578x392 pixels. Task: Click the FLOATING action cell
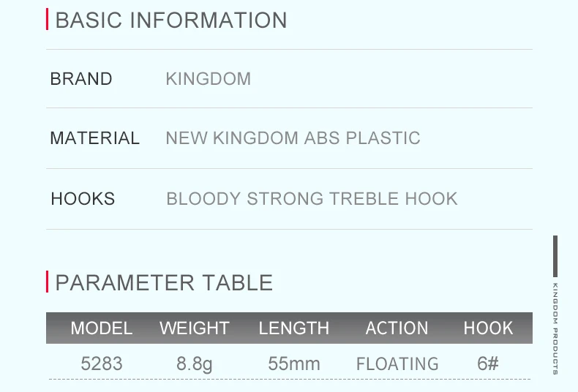(397, 363)
